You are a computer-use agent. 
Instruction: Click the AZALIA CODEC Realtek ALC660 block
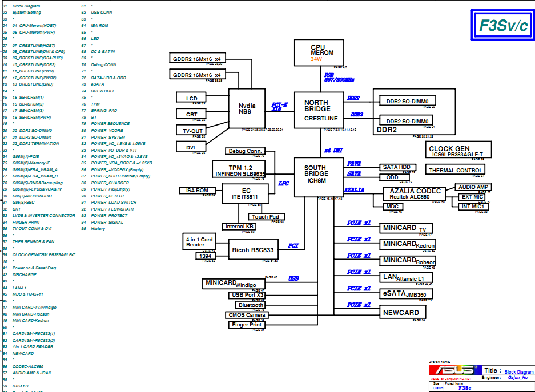[x=414, y=193]
